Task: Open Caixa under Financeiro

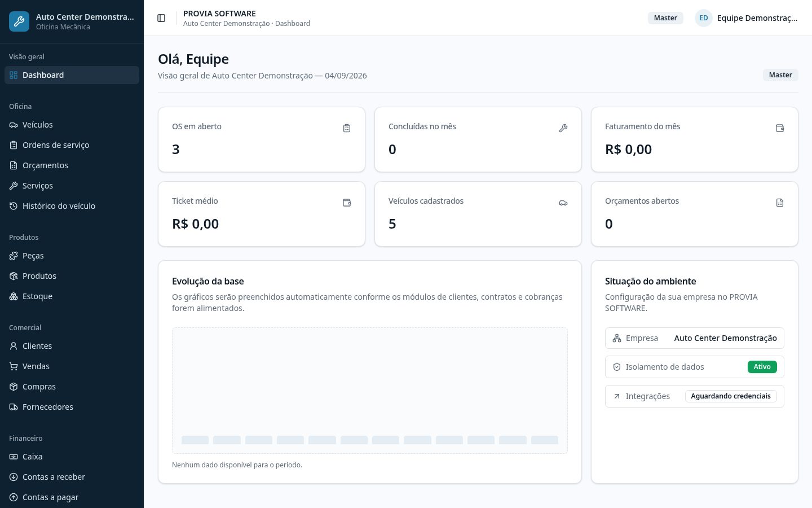Action: coord(72,457)
